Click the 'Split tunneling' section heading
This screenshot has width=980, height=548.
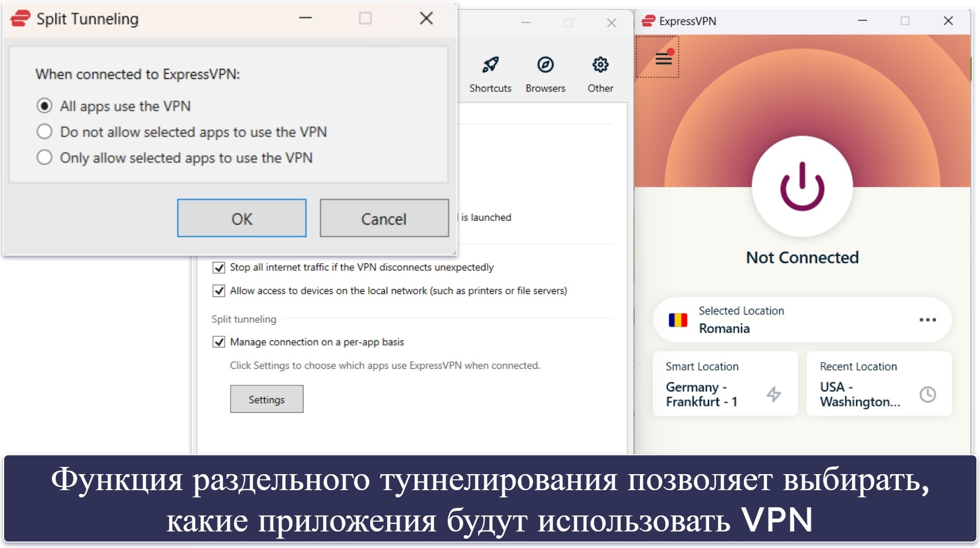[244, 319]
